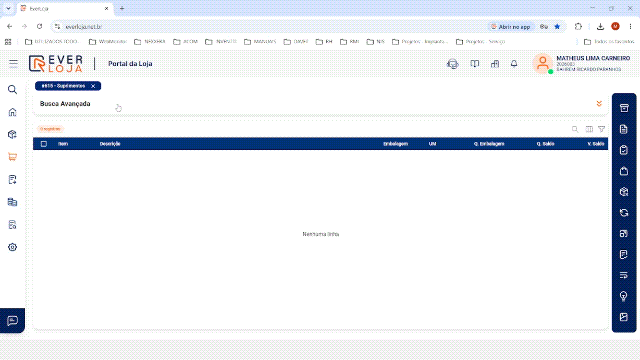Image resolution: width=640 pixels, height=360 pixels.
Task: Sort by the V. Saldo column header
Action: point(596,144)
